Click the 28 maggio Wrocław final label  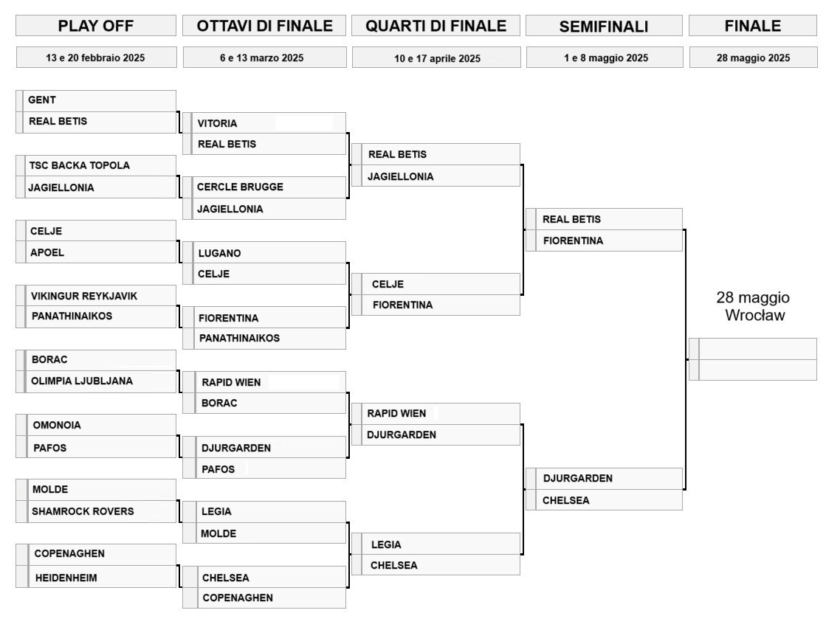(x=753, y=307)
